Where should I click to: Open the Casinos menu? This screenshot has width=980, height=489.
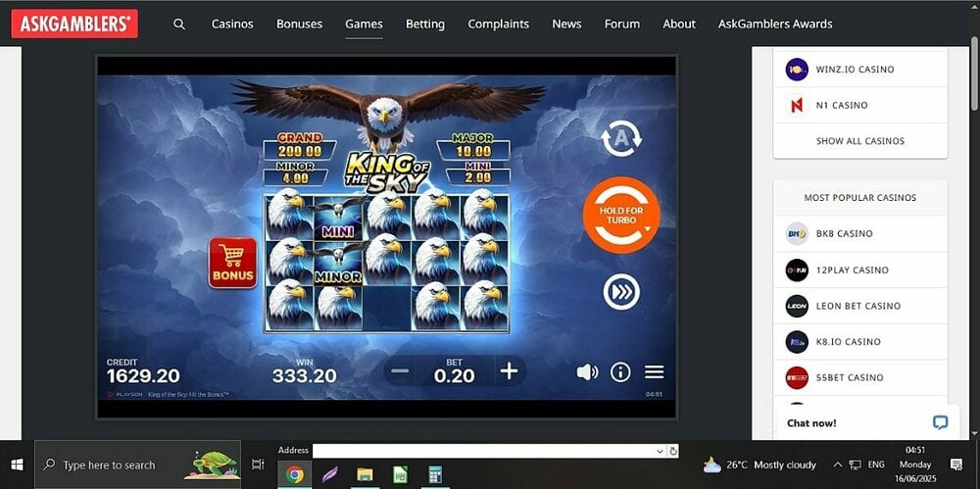pyautogui.click(x=232, y=24)
